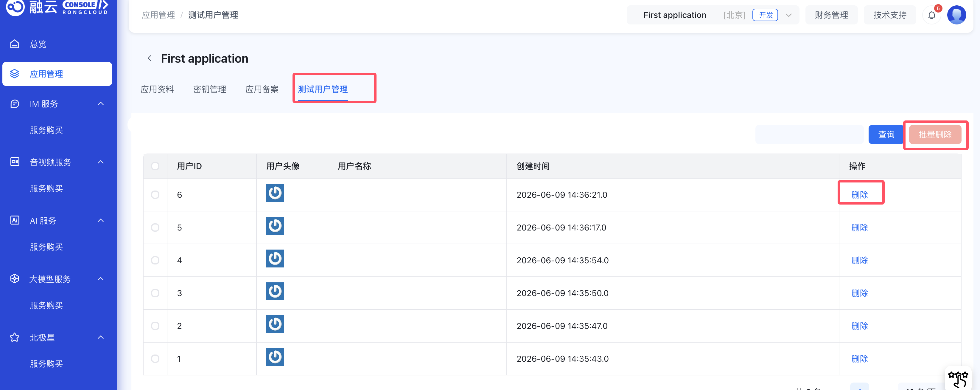Collapse the 音视频服务 section chevron
The image size is (980, 390).
click(101, 162)
